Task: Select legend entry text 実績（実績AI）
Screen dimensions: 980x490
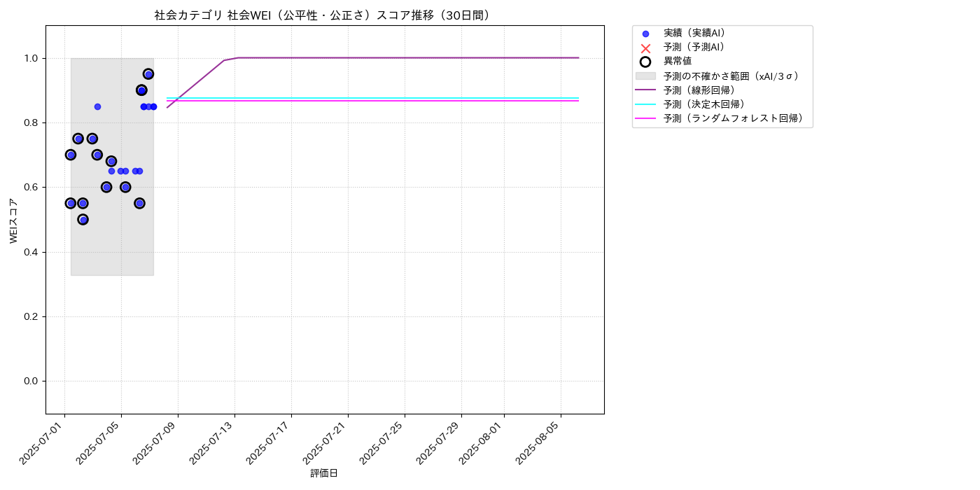Action: tap(696, 33)
